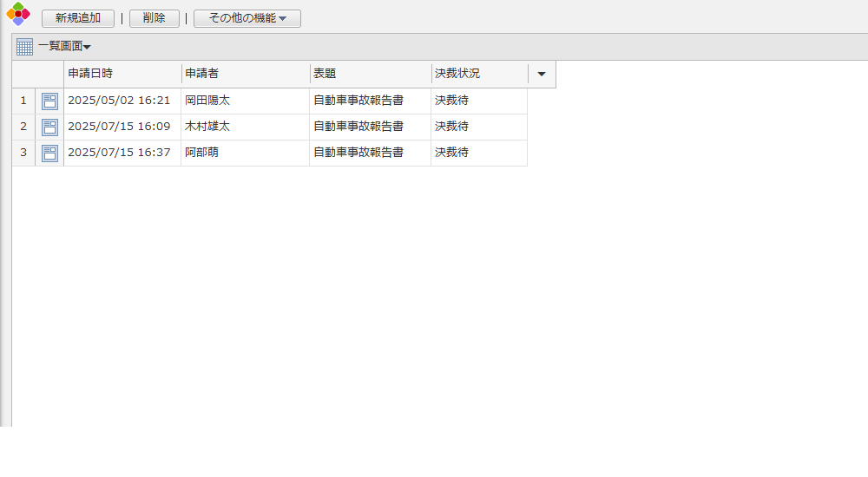Select row number 1 cell
The image size is (868, 477).
coord(23,101)
